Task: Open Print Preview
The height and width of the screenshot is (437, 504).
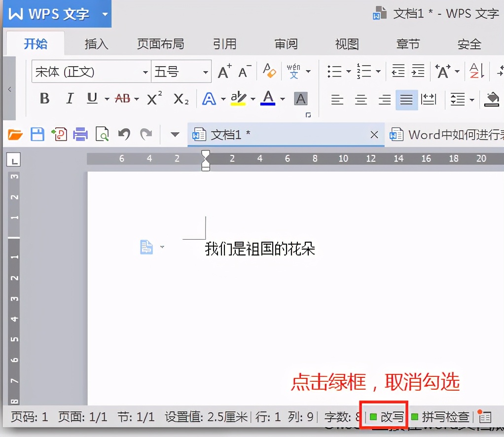Action: pos(102,134)
